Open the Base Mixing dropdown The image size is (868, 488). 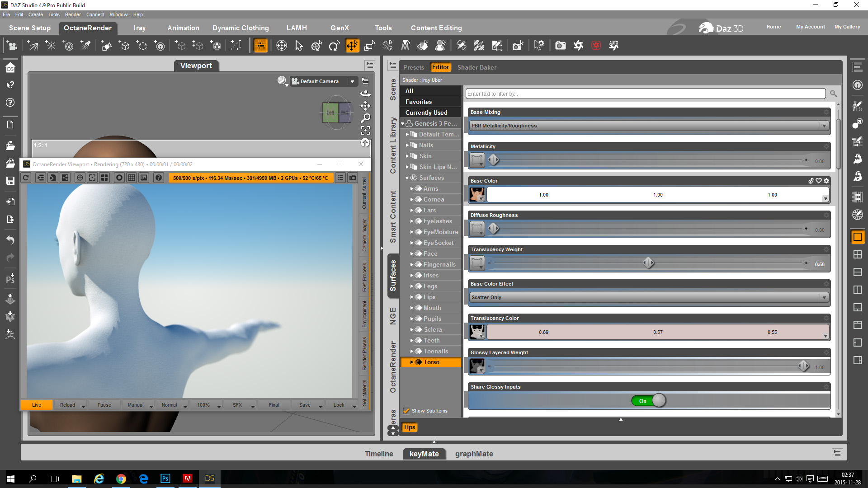click(649, 126)
